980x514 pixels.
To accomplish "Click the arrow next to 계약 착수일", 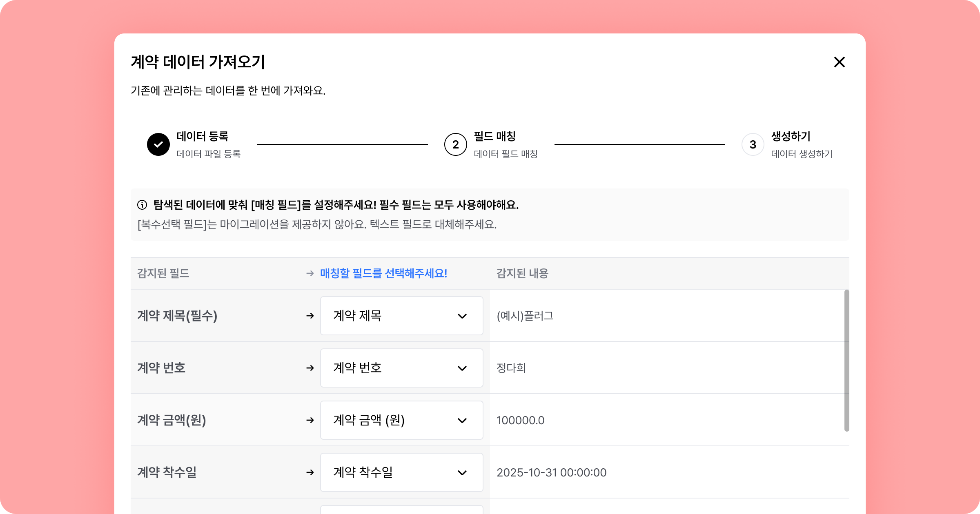I will [310, 472].
